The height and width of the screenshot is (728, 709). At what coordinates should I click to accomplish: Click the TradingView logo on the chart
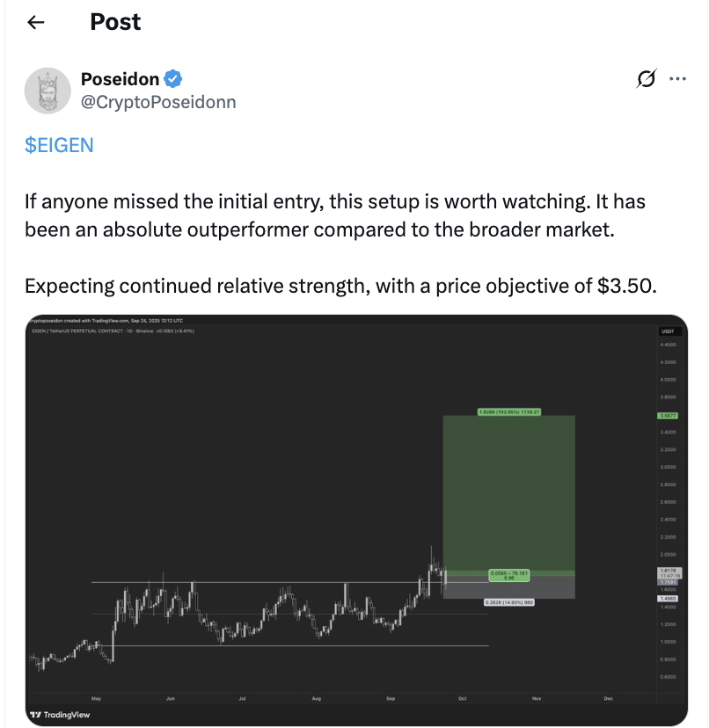(x=60, y=715)
